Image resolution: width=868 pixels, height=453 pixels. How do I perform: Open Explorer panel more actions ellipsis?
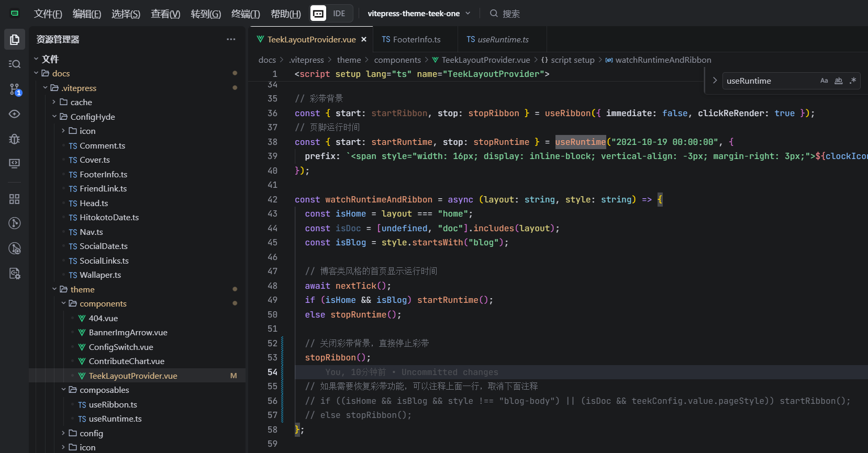point(231,39)
